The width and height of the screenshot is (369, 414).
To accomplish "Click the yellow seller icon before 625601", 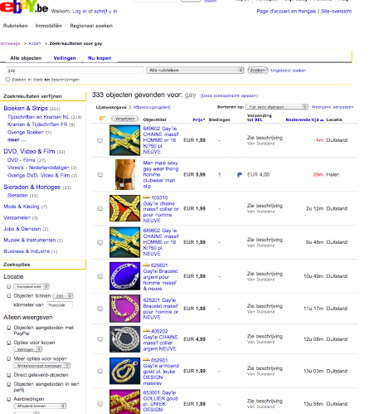I will [146, 265].
